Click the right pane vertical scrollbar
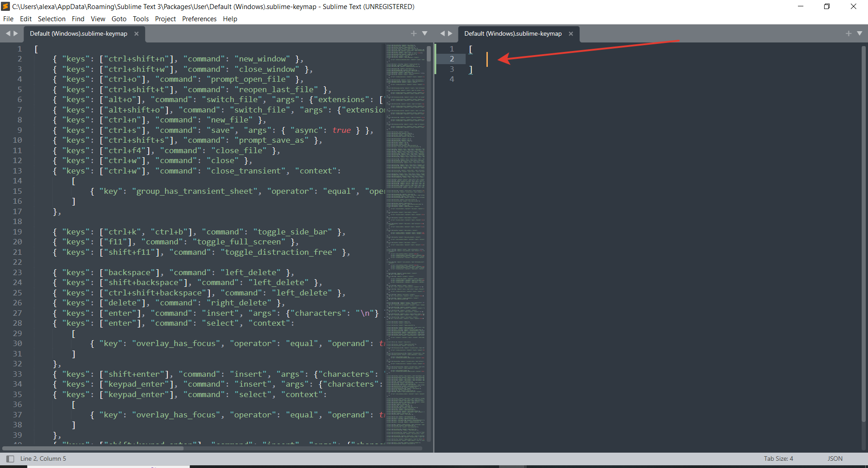The height and width of the screenshot is (468, 868). click(x=864, y=234)
